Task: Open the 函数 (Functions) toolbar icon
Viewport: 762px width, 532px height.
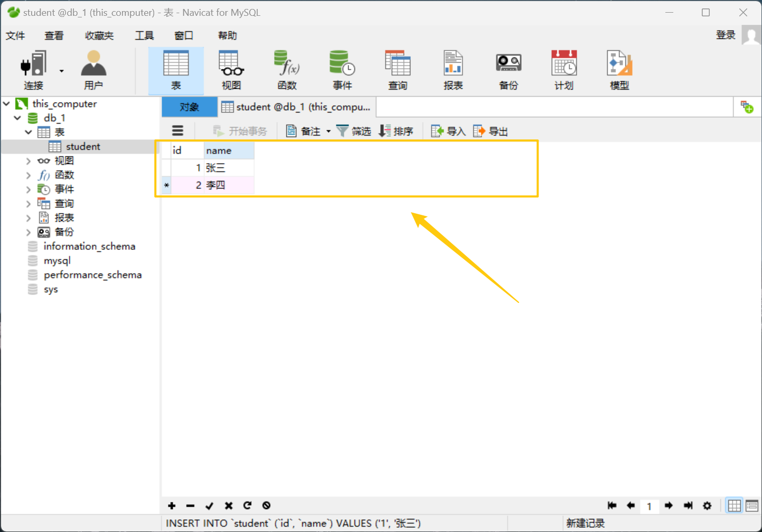Action: [x=286, y=69]
